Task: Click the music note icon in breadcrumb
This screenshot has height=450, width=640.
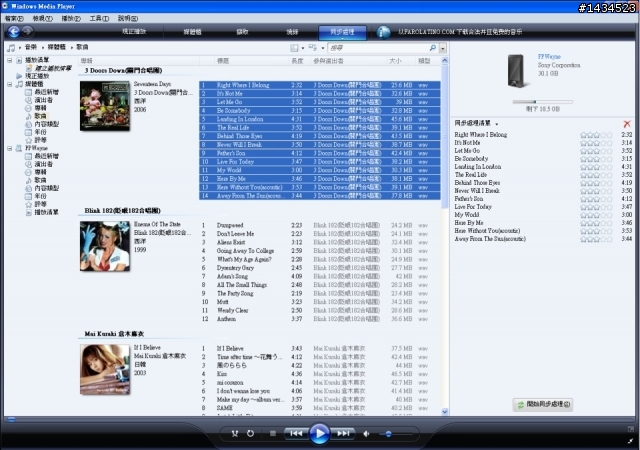Action: [x=11, y=48]
